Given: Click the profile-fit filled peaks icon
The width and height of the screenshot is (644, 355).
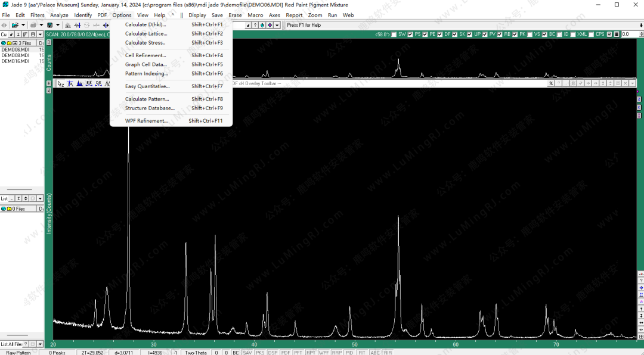Looking at the screenshot, I should coord(79,83).
